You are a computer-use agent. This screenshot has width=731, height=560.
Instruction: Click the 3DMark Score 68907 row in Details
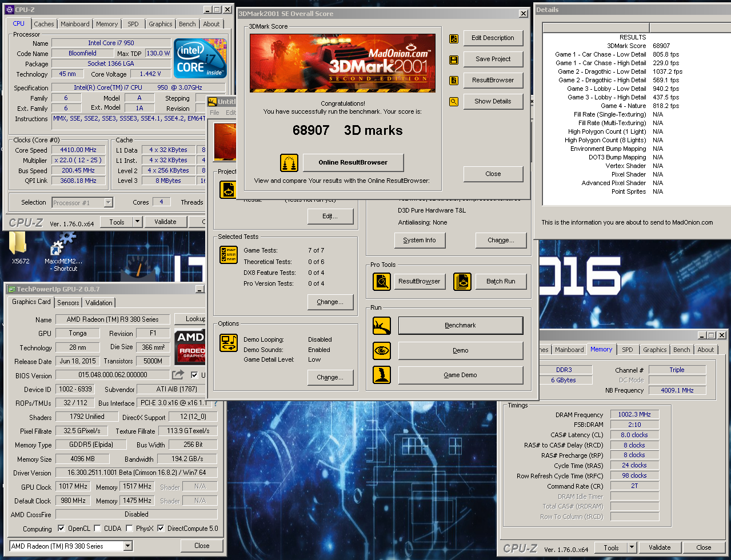(x=636, y=46)
